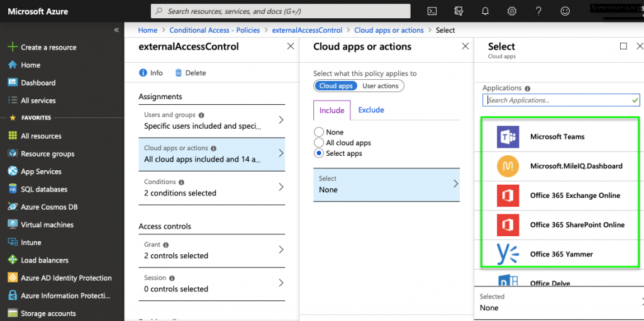Expand the Conditions section
644x321 pixels.
211,187
